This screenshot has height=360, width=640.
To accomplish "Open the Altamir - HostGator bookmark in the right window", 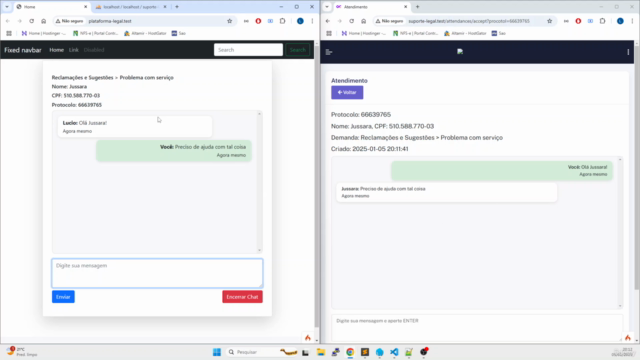I will tap(465, 33).
